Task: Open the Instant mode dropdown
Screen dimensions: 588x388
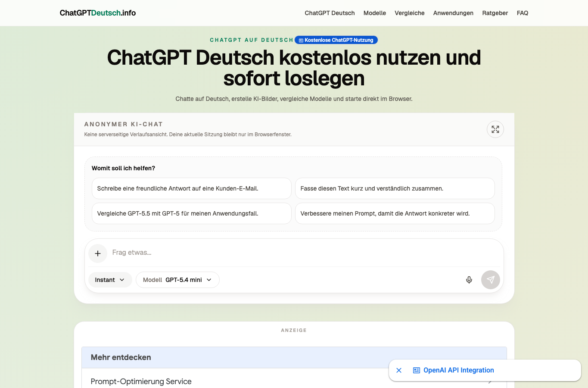Action: [110, 280]
